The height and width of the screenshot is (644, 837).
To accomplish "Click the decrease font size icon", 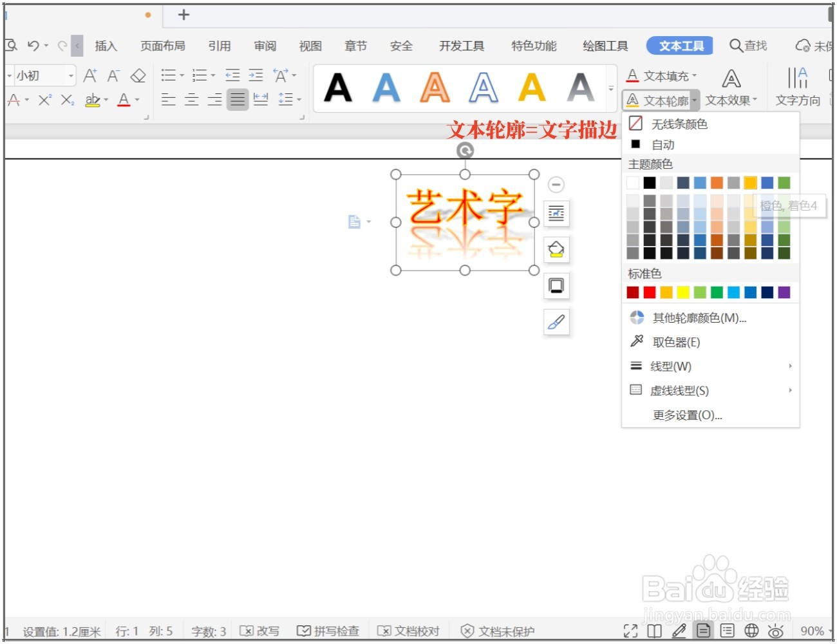I will (113, 75).
